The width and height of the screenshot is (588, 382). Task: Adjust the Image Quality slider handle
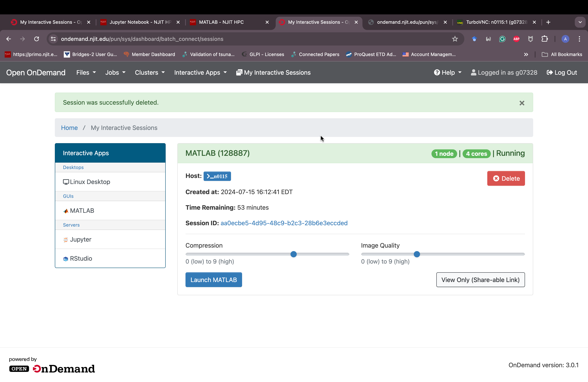coord(417,254)
